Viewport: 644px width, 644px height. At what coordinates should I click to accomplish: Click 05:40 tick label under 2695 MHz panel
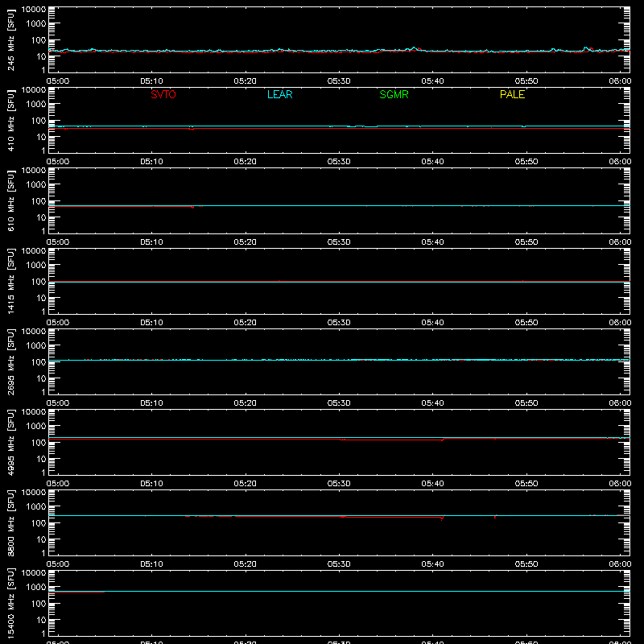tap(432, 403)
